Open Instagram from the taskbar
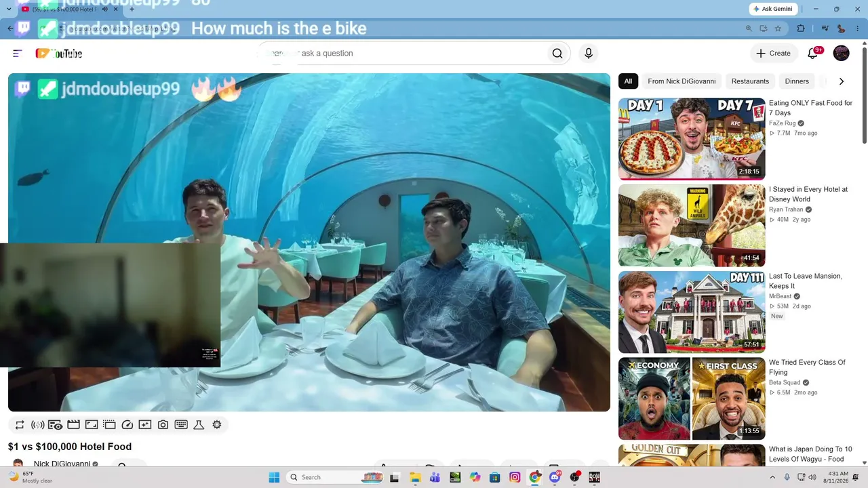 coord(515,477)
